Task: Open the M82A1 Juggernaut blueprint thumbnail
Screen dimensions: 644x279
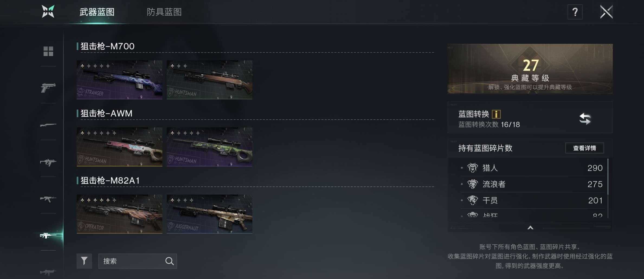Action: tap(210, 214)
